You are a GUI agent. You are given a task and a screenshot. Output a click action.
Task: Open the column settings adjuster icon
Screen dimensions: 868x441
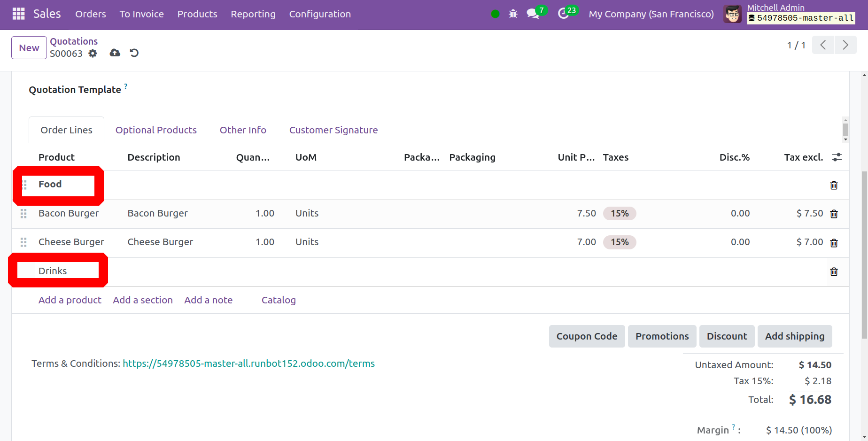pyautogui.click(x=837, y=157)
